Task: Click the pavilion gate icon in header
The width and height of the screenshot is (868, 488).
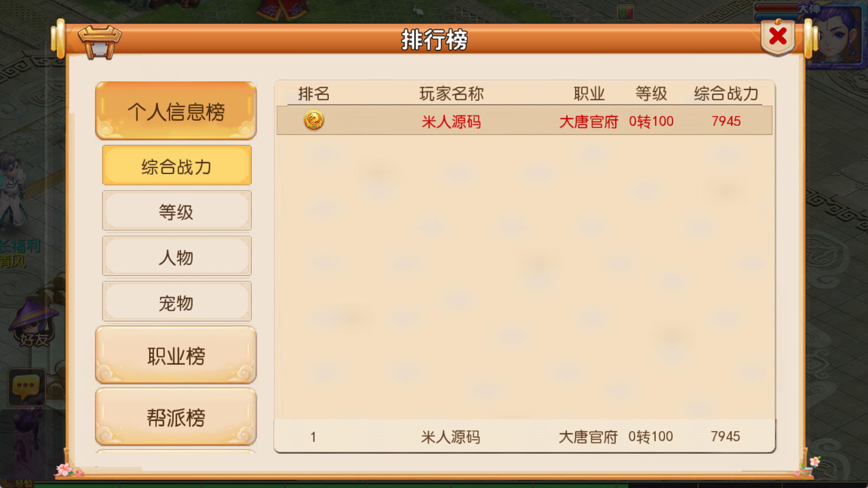Action: pos(99,42)
